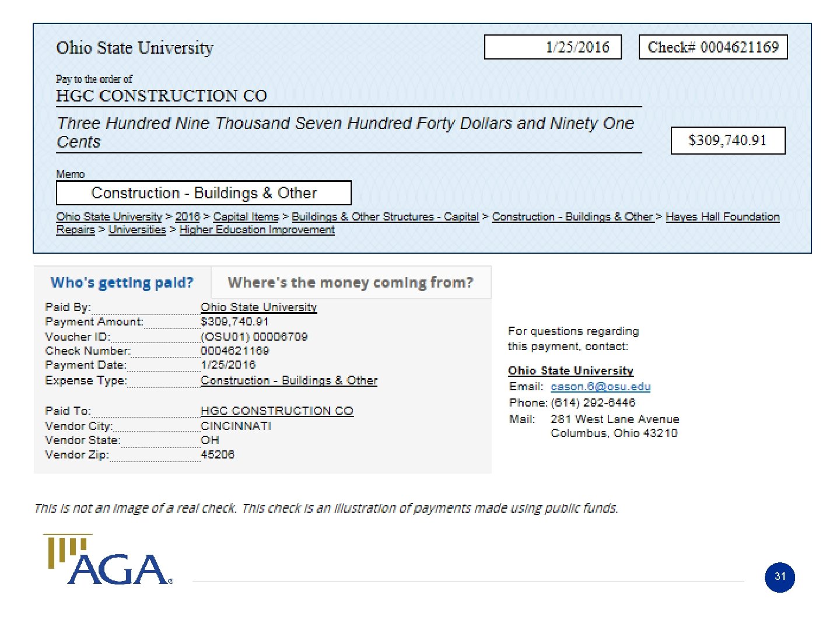Open the Ohio State University breadcrumb link
The image size is (840, 630).
109,216
